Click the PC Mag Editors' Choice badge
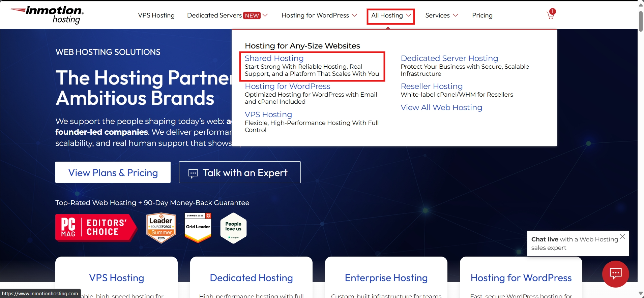Viewport: 644px width, 298px height. [x=96, y=228]
